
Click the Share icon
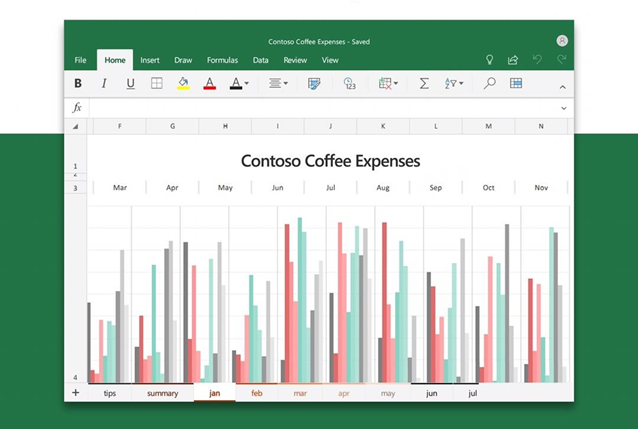(x=513, y=60)
